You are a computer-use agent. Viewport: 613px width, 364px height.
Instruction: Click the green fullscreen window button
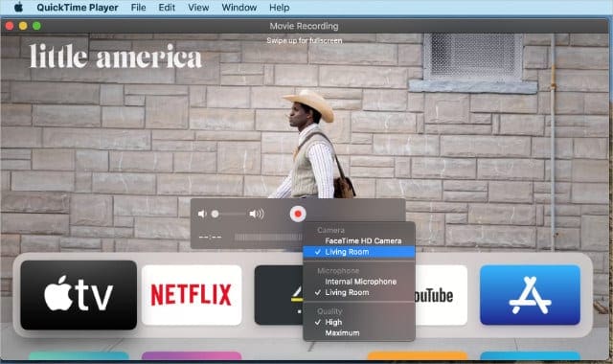[x=36, y=26]
